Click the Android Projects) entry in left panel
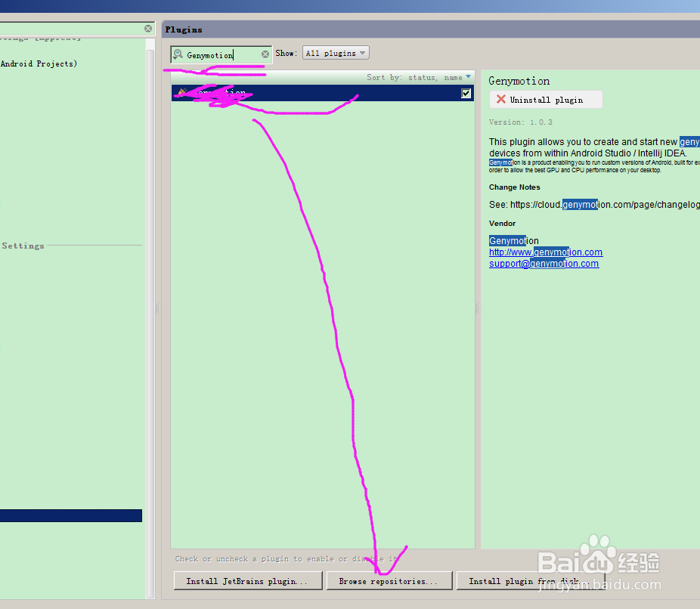This screenshot has width=700, height=609. (x=39, y=63)
